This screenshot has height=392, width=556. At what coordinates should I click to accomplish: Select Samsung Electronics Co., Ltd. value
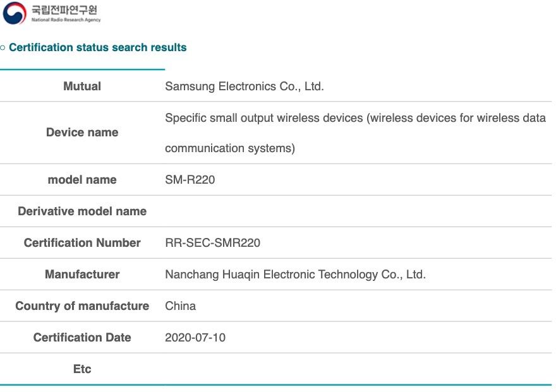[x=245, y=86]
